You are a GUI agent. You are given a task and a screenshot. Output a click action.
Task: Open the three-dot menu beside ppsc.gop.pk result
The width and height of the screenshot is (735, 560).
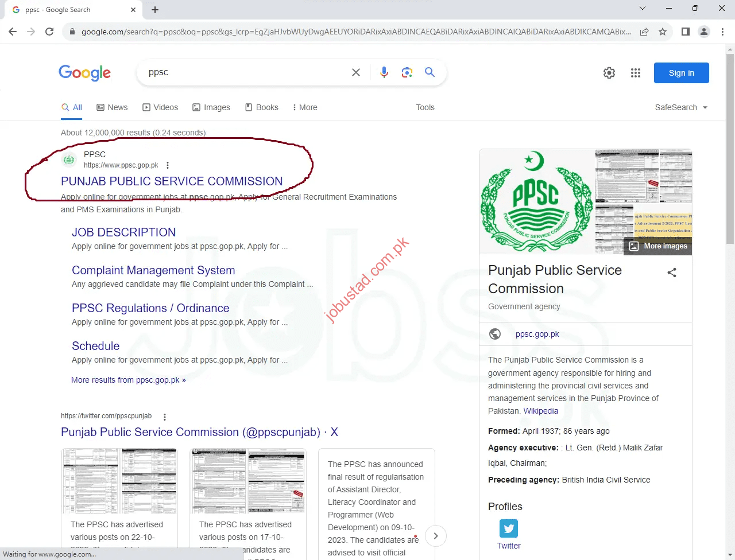pos(168,165)
